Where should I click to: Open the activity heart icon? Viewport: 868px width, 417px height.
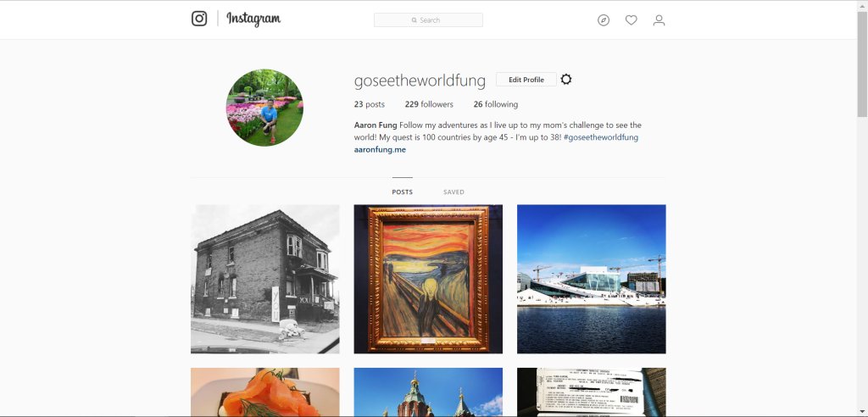631,20
